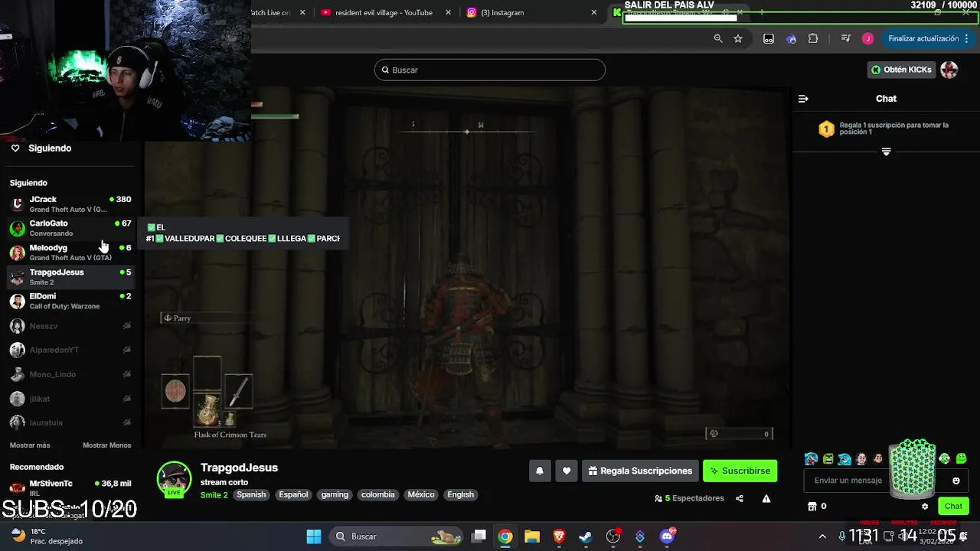Screen dimensions: 980x551
Task: Show hidden system tray icons chevron
Action: [x=822, y=536]
